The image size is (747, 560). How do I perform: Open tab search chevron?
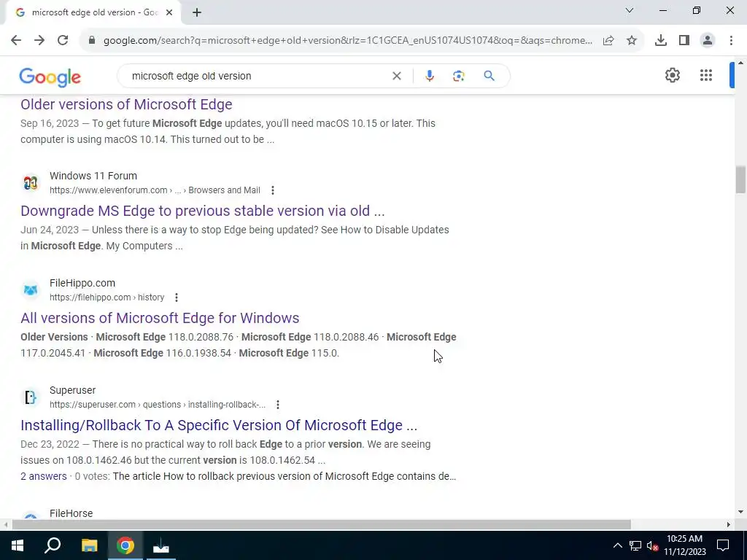[x=630, y=10]
